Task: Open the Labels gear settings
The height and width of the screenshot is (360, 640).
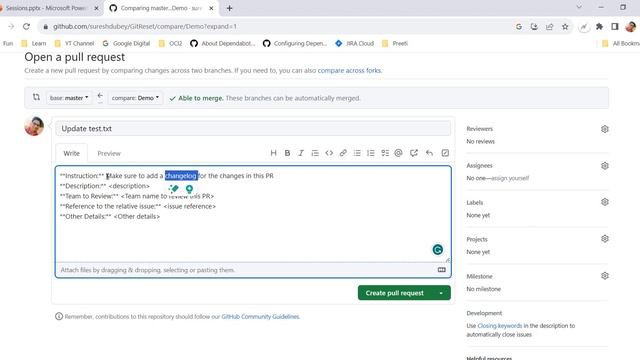Action: point(604,202)
